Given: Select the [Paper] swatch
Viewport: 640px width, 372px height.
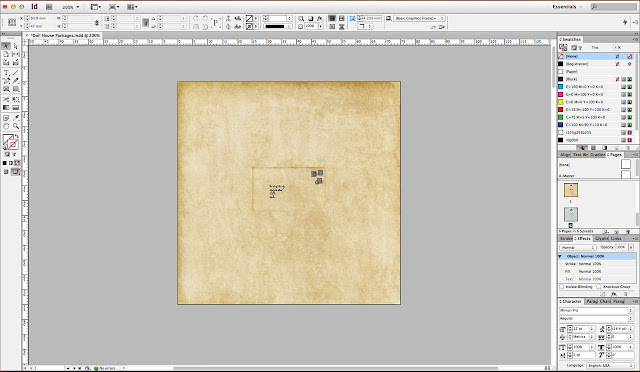Looking at the screenshot, I should (x=595, y=71).
